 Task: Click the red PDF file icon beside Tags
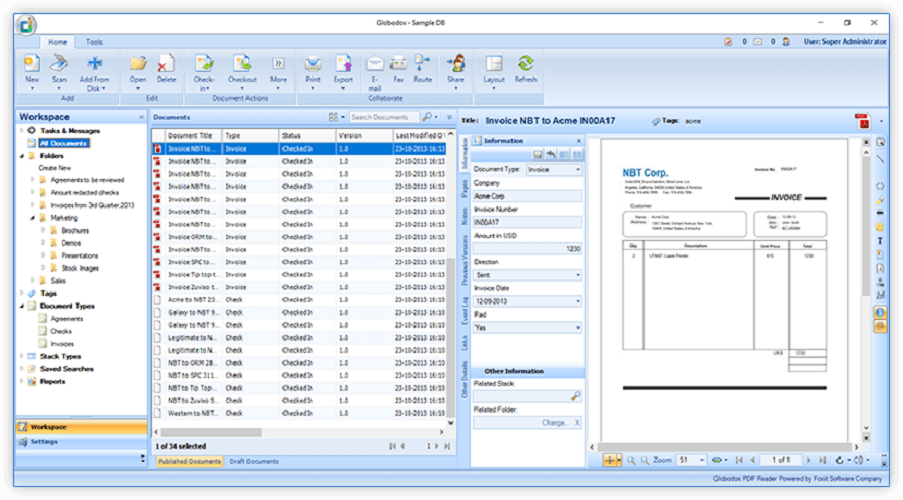tap(862, 121)
